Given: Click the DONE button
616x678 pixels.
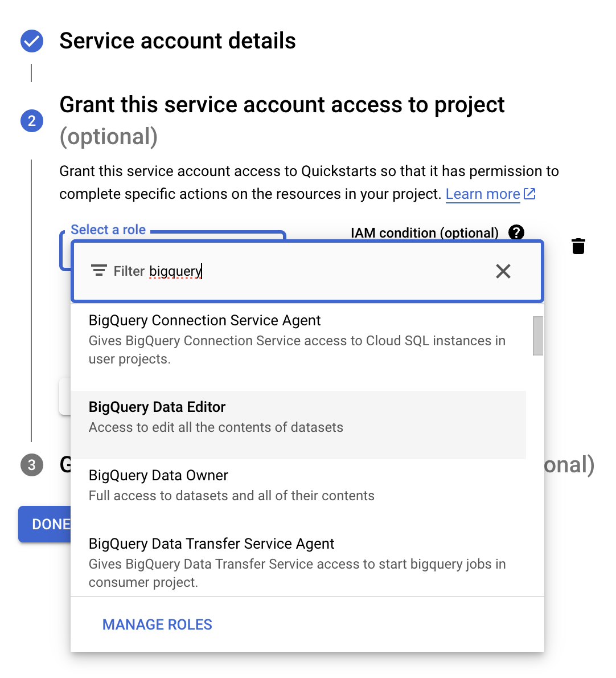Looking at the screenshot, I should (46, 524).
